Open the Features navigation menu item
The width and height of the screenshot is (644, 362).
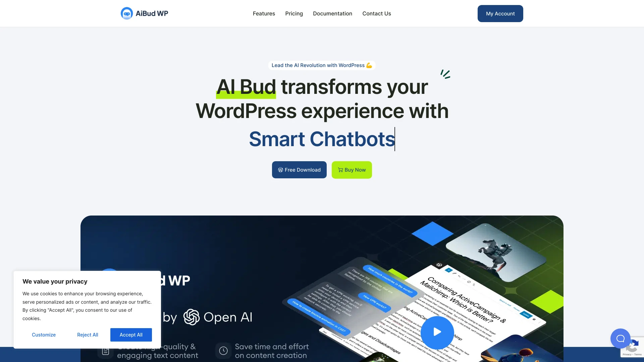[x=264, y=13]
